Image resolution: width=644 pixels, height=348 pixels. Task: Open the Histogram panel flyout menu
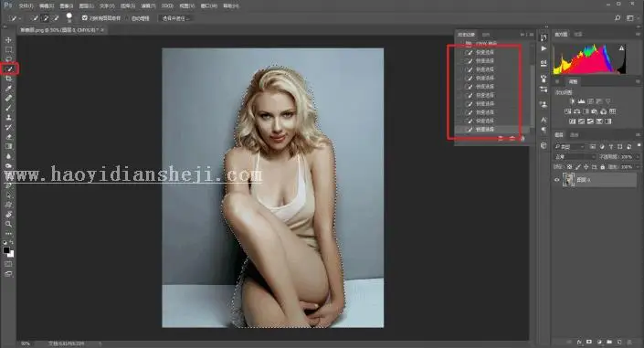(x=638, y=35)
